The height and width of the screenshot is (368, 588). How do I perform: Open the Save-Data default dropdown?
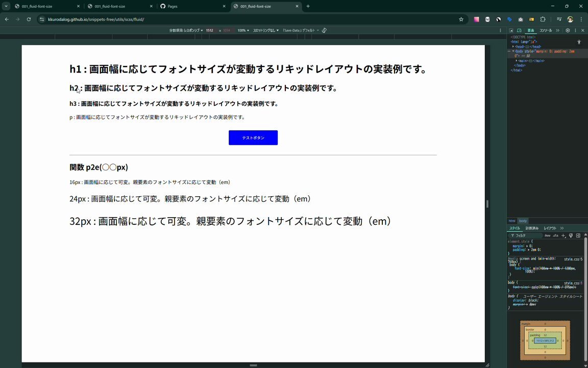click(x=301, y=31)
